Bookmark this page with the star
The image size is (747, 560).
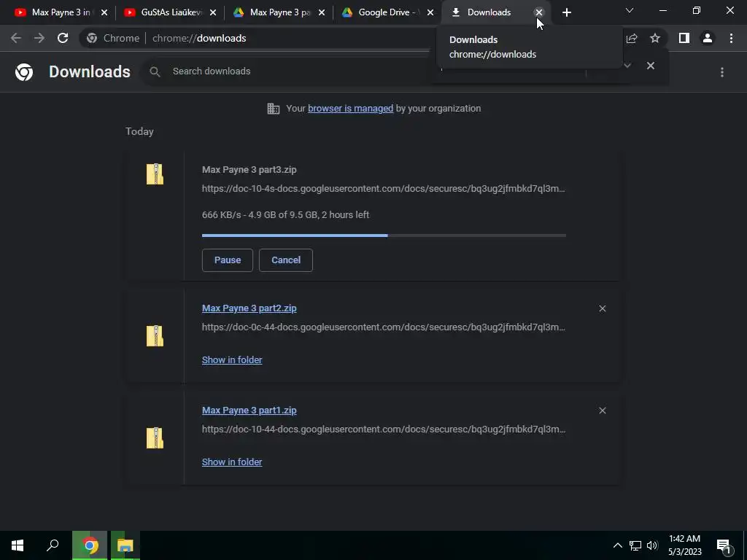(x=655, y=38)
